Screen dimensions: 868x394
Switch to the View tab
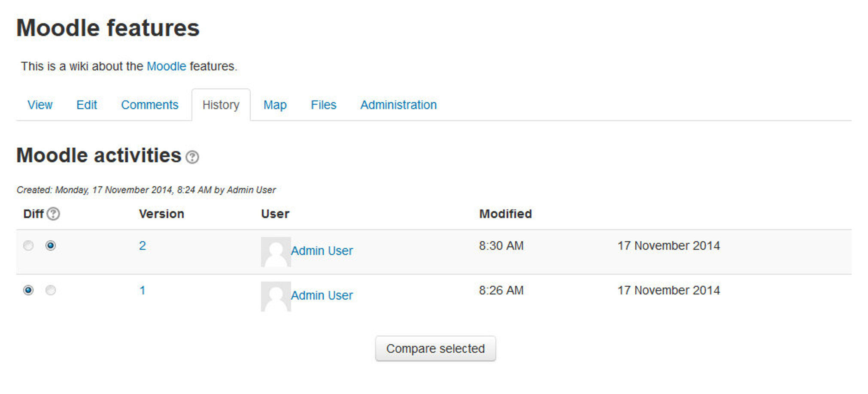point(40,105)
